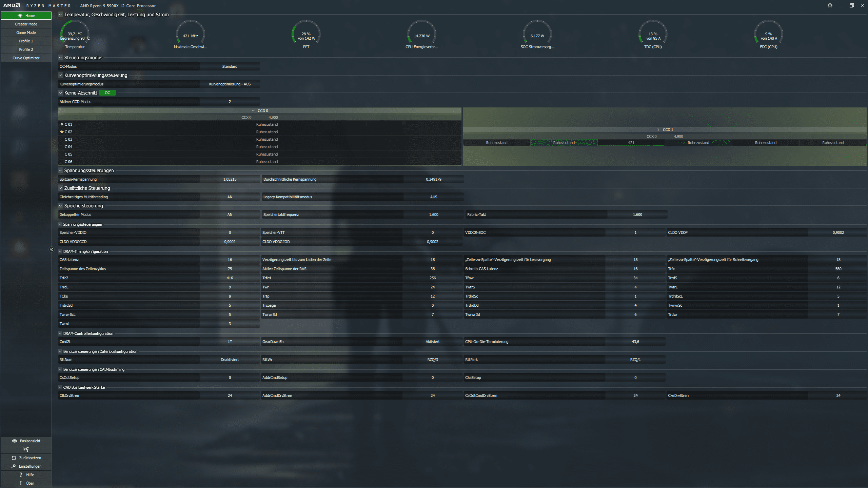Viewport: 868px width, 488px height.
Task: Click the C 04 core row
Action: click(260, 147)
